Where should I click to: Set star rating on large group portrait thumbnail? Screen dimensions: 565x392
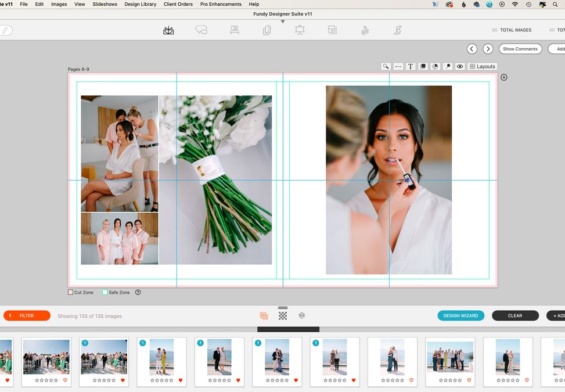[x=450, y=380]
